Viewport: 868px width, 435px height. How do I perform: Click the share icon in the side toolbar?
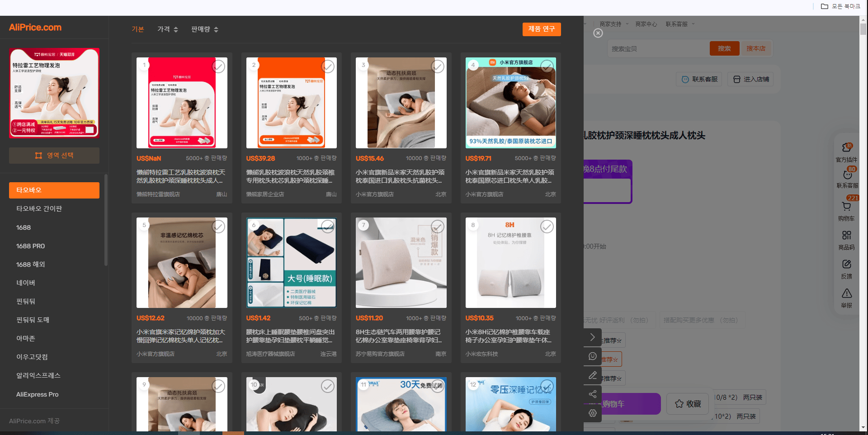[x=592, y=394]
